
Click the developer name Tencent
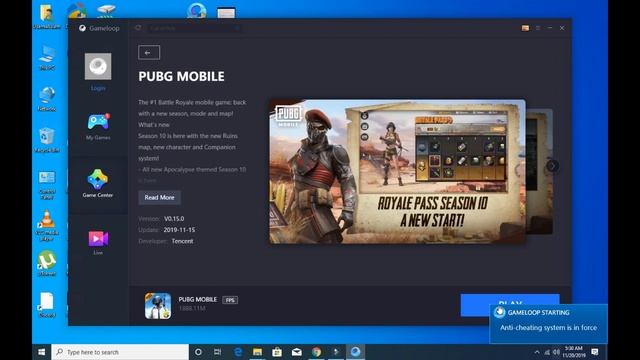(x=182, y=241)
